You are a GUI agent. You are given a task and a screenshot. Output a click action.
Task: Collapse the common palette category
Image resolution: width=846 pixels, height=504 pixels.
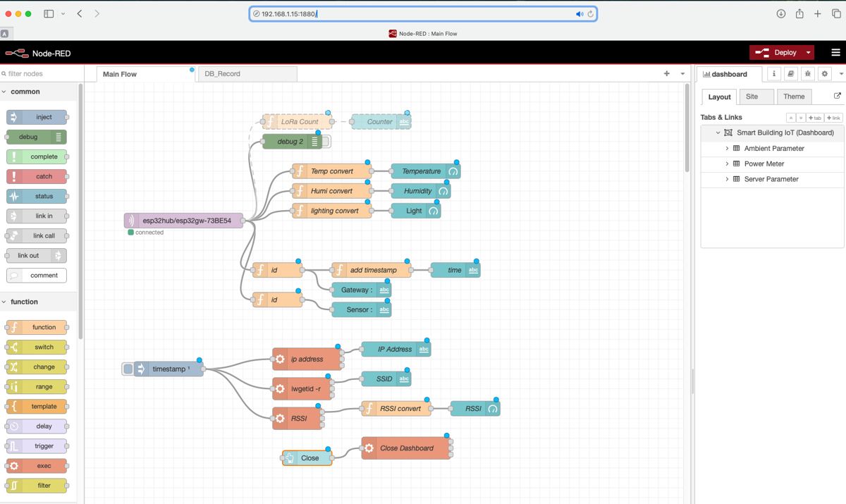pyautogui.click(x=5, y=92)
